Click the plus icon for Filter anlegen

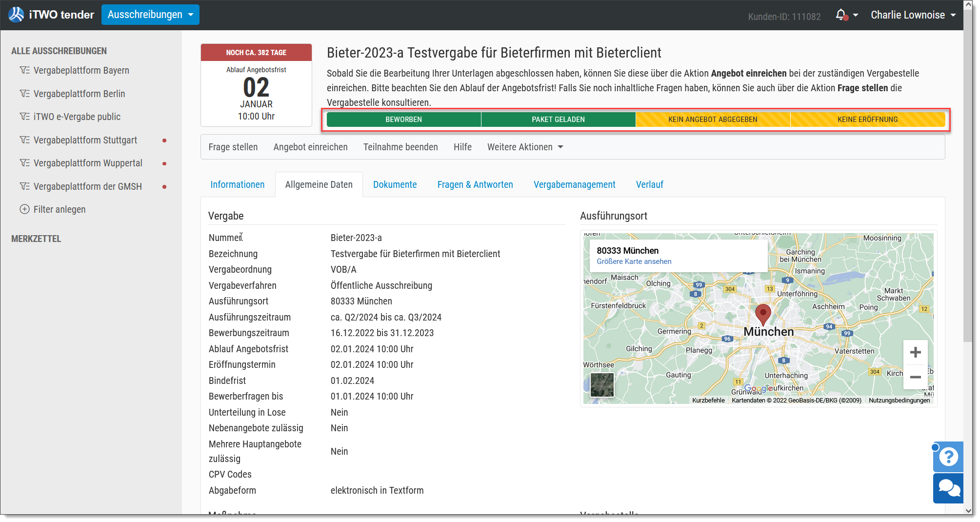click(24, 209)
